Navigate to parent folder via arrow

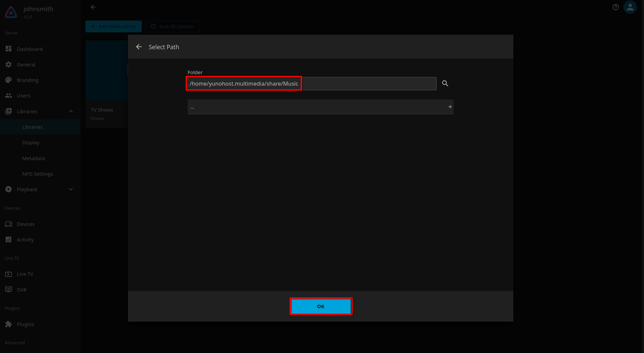pos(450,107)
